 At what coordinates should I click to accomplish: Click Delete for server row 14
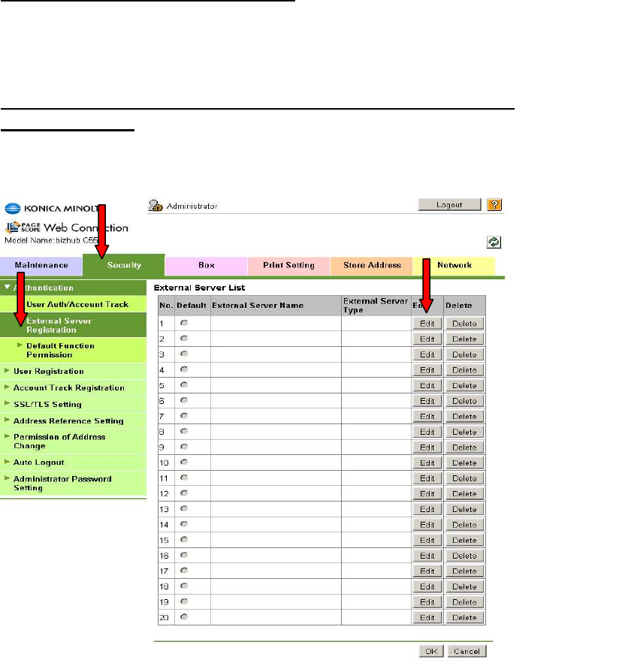click(x=464, y=525)
